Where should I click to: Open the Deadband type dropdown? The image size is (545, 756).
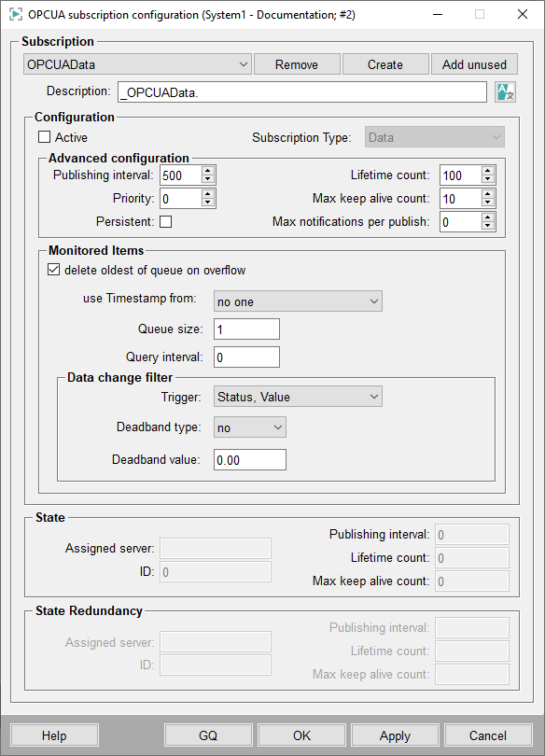point(249,427)
